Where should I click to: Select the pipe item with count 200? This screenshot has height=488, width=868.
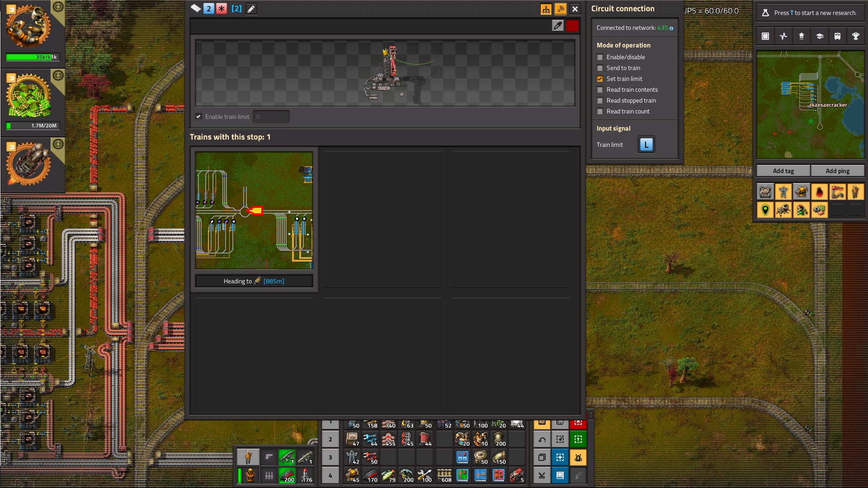tap(499, 439)
